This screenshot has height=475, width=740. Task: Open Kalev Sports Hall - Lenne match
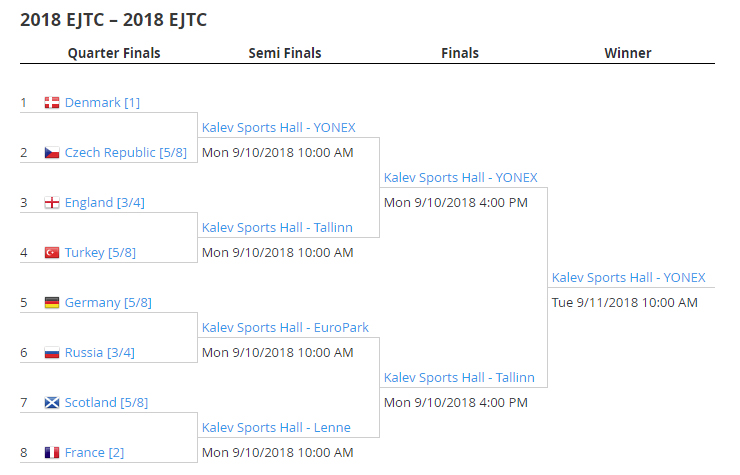click(276, 428)
